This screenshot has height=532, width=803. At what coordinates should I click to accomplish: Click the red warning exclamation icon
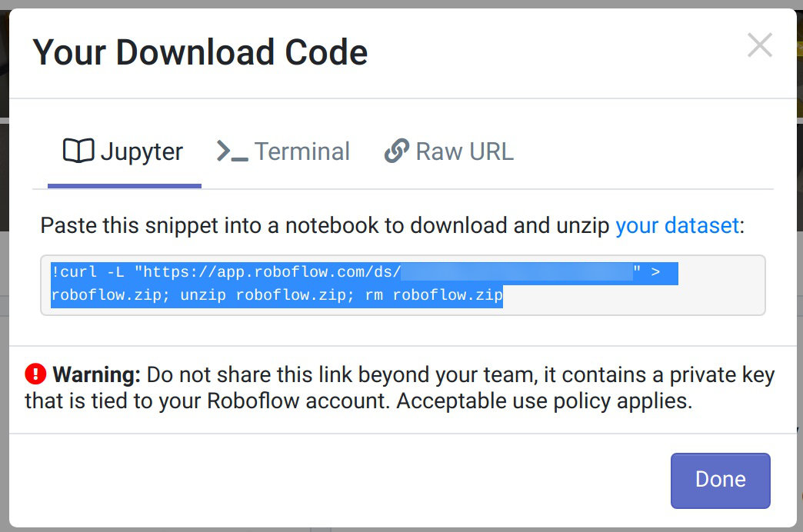(36, 374)
